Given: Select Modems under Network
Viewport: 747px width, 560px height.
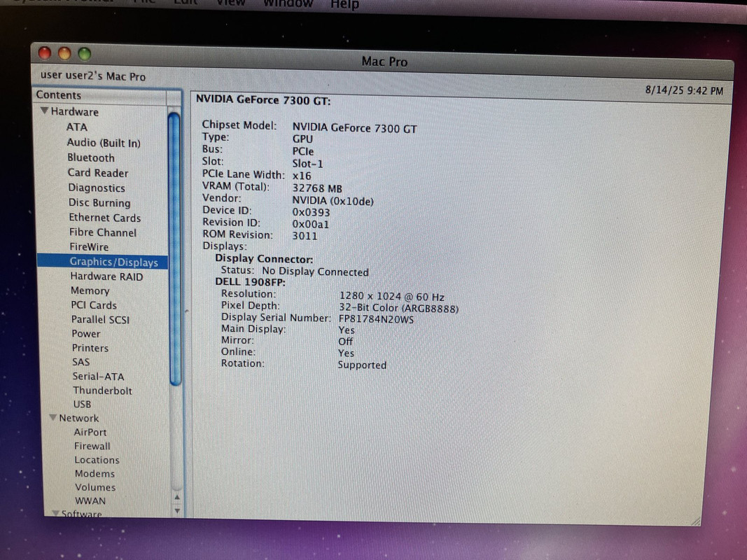Looking at the screenshot, I should [x=95, y=473].
